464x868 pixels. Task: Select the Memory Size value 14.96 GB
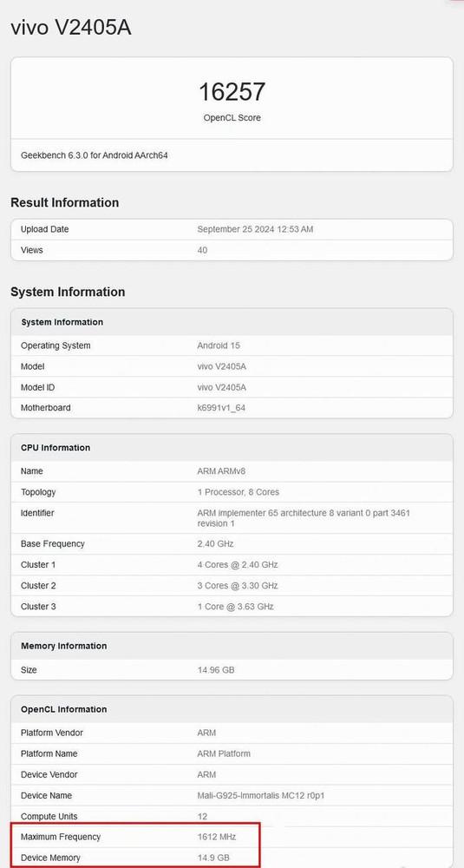click(216, 670)
